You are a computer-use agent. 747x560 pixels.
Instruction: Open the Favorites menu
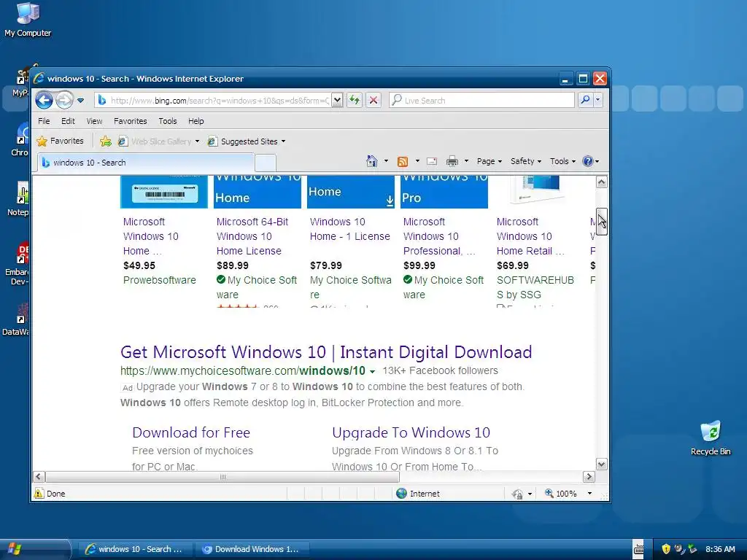[x=130, y=121]
